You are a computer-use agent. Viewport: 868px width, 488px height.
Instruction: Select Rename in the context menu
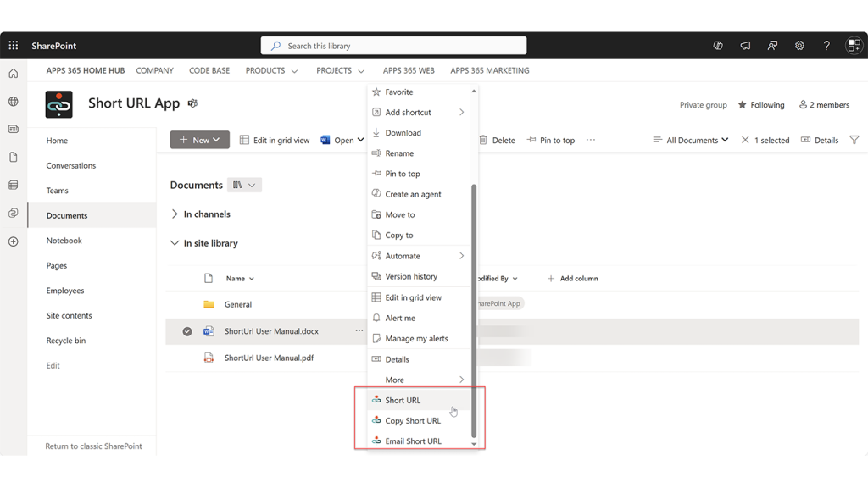point(419,153)
